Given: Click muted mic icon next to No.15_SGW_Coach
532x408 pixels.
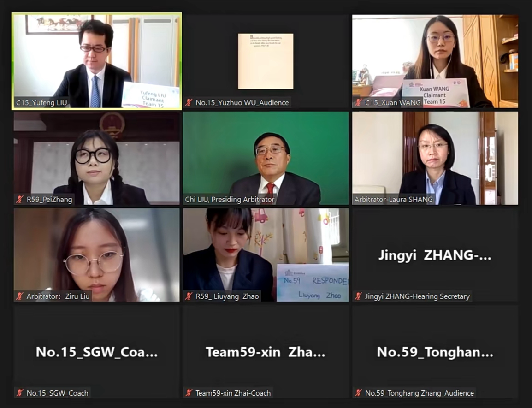Looking at the screenshot, I should point(20,393).
